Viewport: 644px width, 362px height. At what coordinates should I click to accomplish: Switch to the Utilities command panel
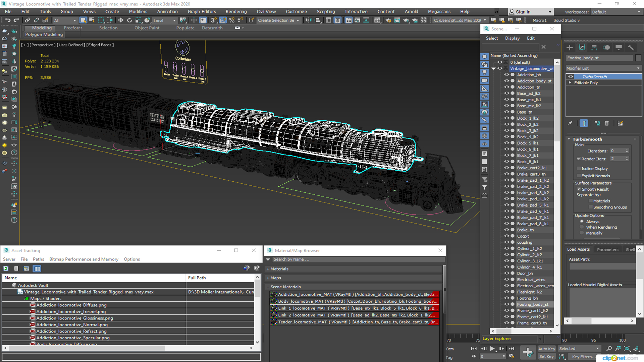pos(631,48)
